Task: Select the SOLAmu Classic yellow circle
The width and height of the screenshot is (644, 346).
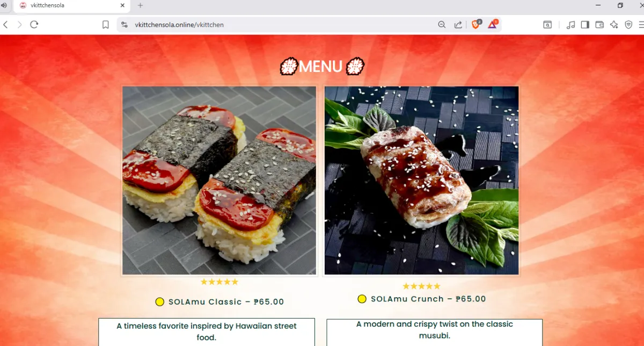Action: (159, 302)
